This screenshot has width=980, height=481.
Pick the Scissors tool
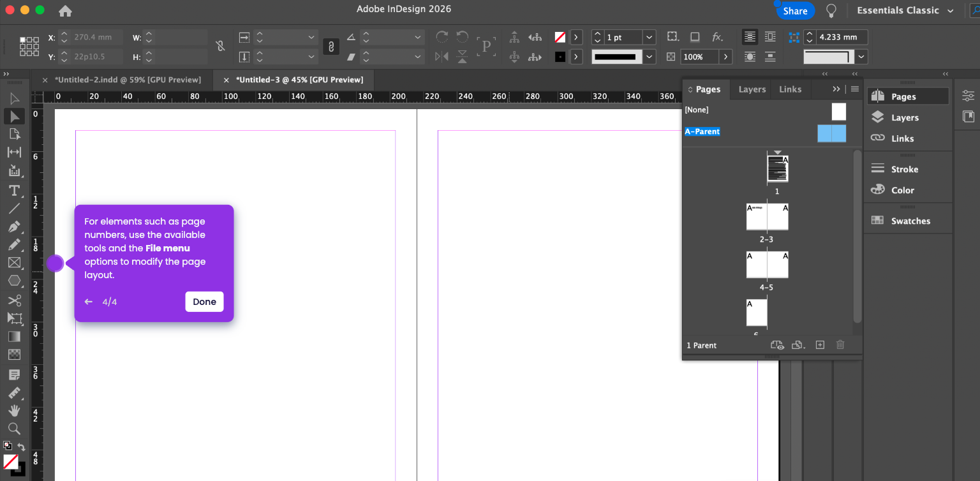coord(14,300)
